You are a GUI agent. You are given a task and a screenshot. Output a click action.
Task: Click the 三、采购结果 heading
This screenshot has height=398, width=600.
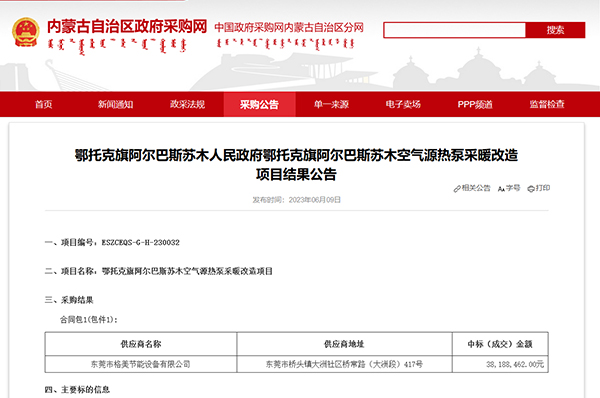pos(69,300)
